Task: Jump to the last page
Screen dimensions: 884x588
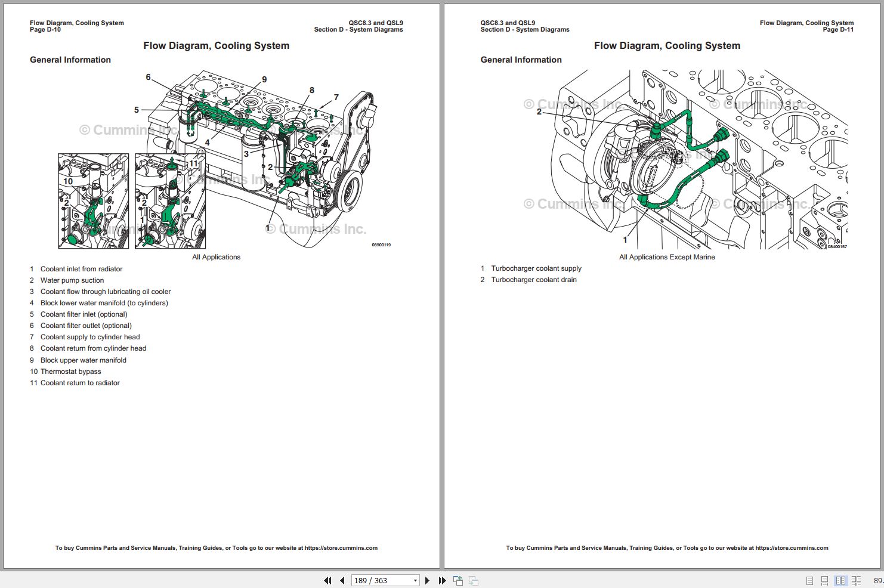Action: pos(442,580)
